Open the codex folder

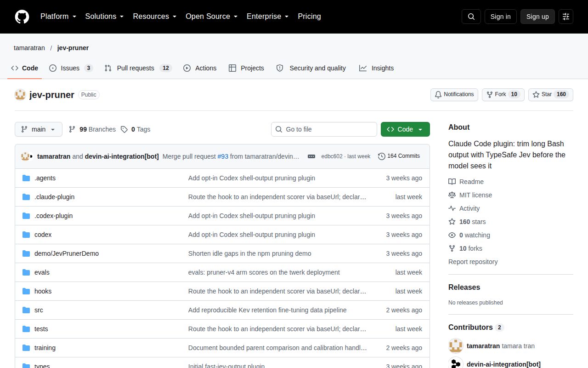click(43, 235)
